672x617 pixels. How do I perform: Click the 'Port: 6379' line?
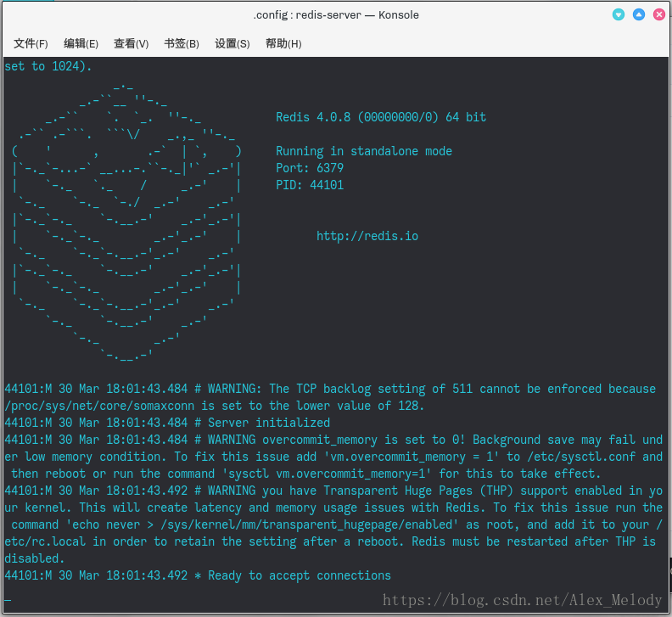pyautogui.click(x=310, y=168)
